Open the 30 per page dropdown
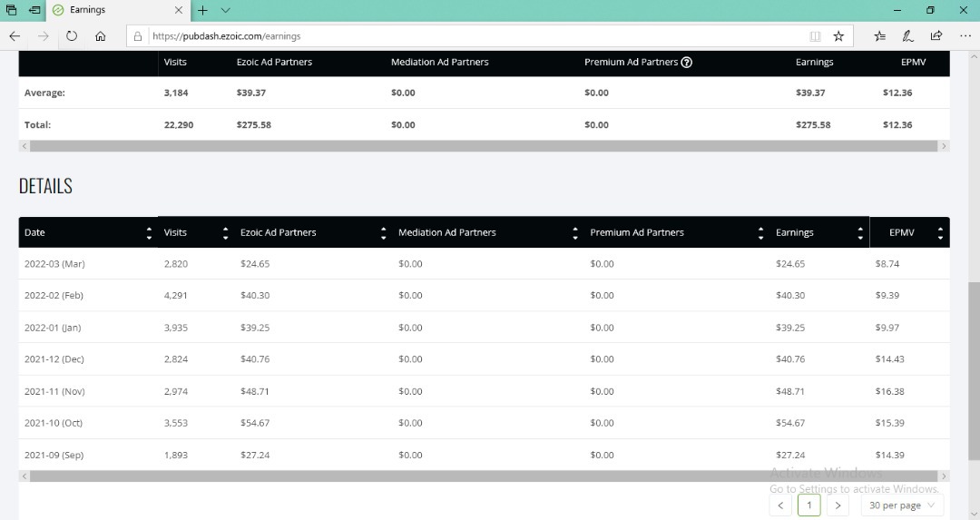Screen dimensions: 980x520 [902, 505]
